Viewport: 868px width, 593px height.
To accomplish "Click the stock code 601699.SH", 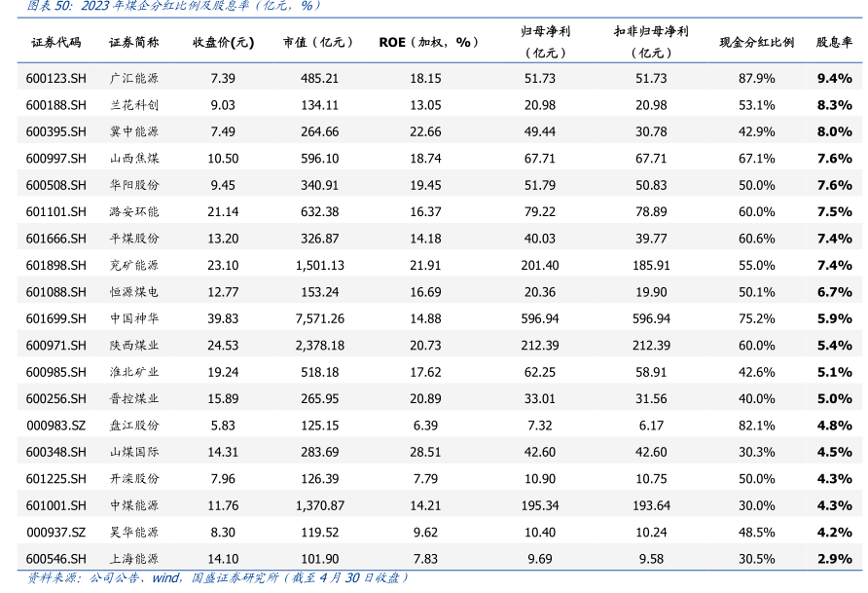I will pos(55,319).
